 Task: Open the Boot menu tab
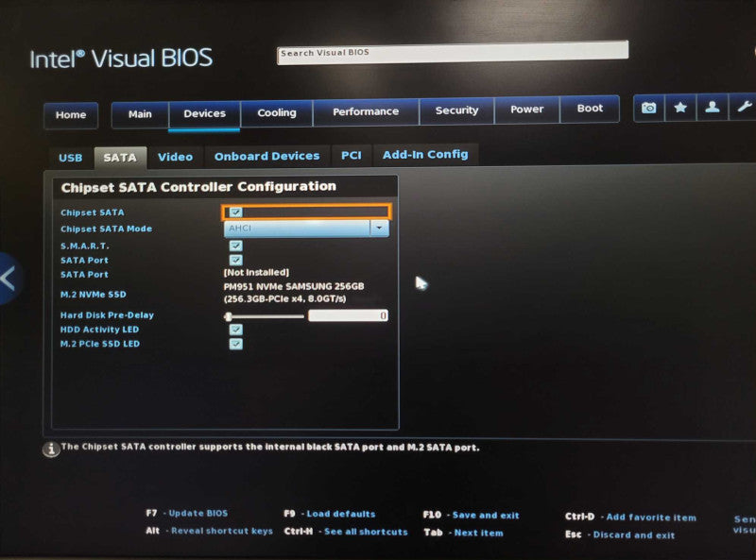pyautogui.click(x=590, y=109)
